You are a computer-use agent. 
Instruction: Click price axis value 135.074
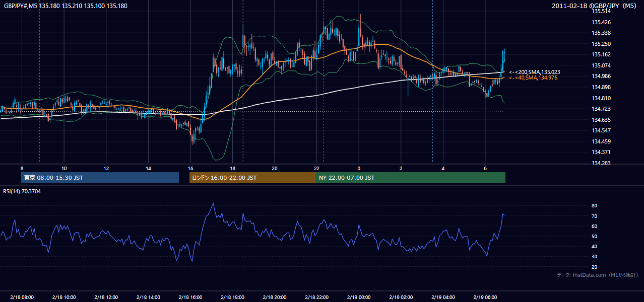tap(601, 65)
